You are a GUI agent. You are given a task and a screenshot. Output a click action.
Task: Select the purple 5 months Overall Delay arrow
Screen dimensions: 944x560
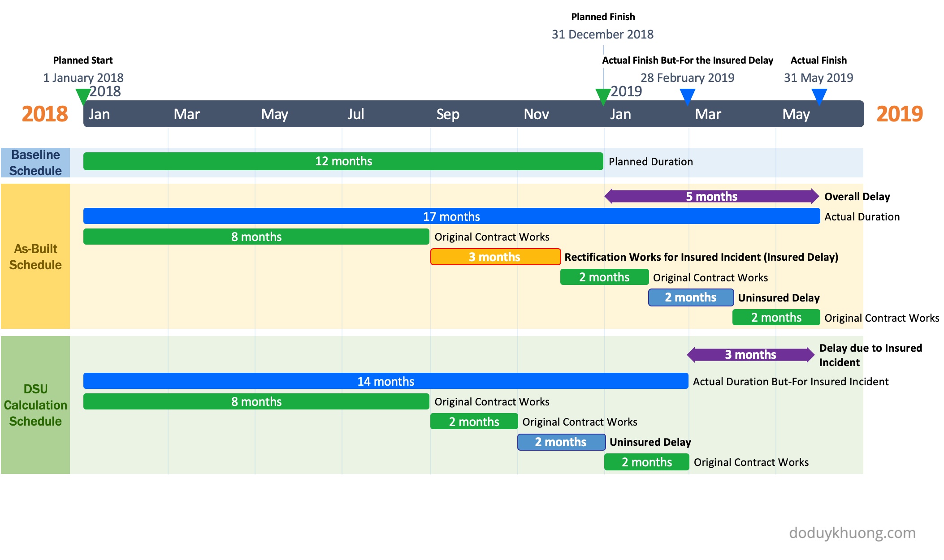[711, 196]
